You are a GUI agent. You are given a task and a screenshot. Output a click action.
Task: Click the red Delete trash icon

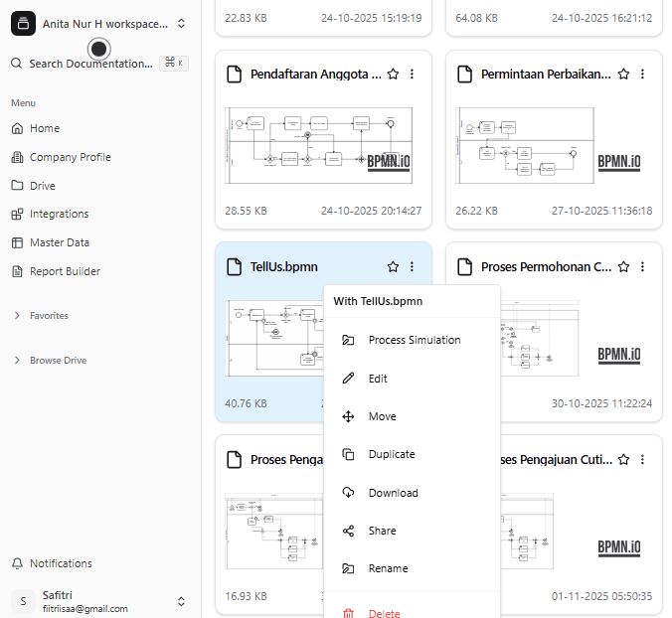coord(348,613)
